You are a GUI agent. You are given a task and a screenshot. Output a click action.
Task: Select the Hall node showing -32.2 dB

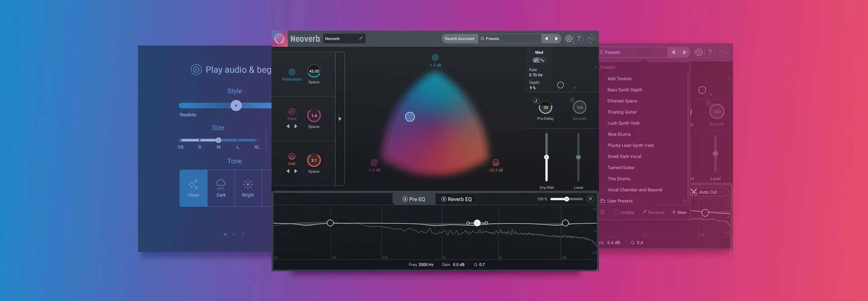tap(496, 163)
